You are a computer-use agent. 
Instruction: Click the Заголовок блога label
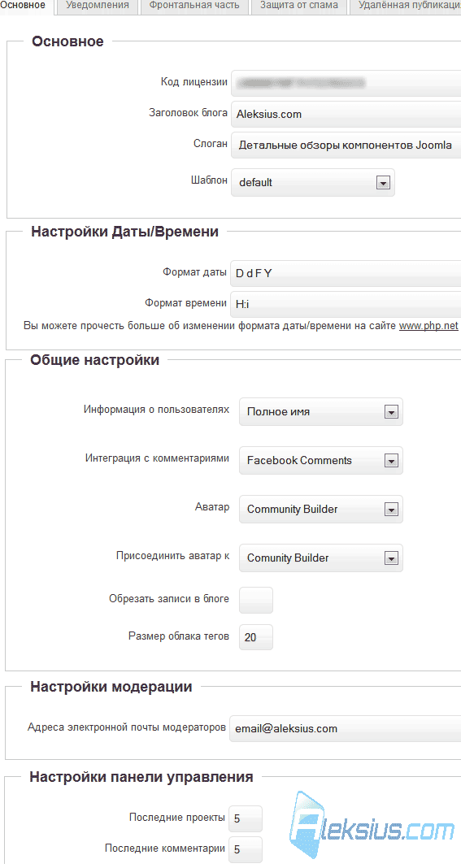188,113
